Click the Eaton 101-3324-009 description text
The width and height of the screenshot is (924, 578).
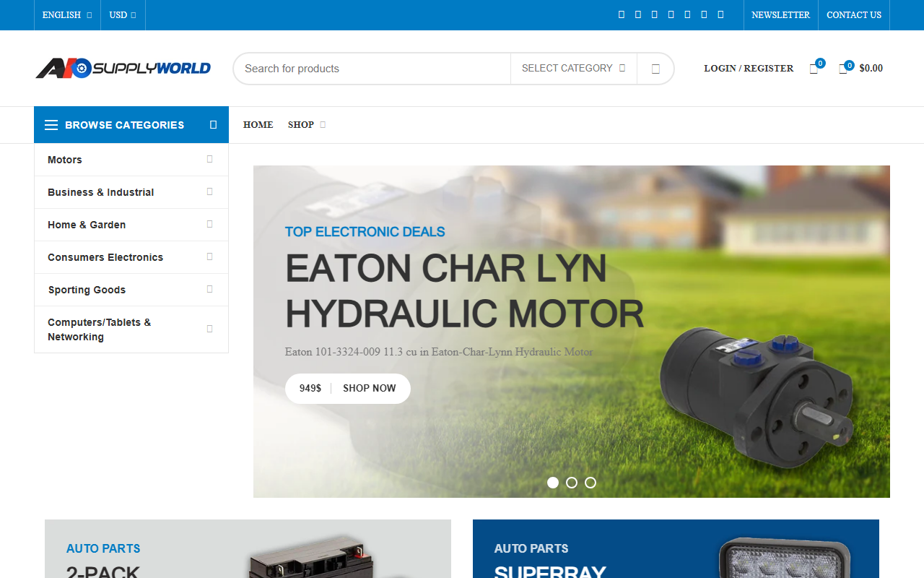click(439, 353)
